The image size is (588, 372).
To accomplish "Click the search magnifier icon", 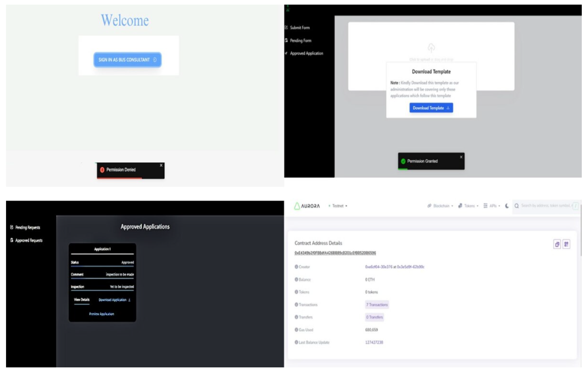I will click(x=516, y=206).
